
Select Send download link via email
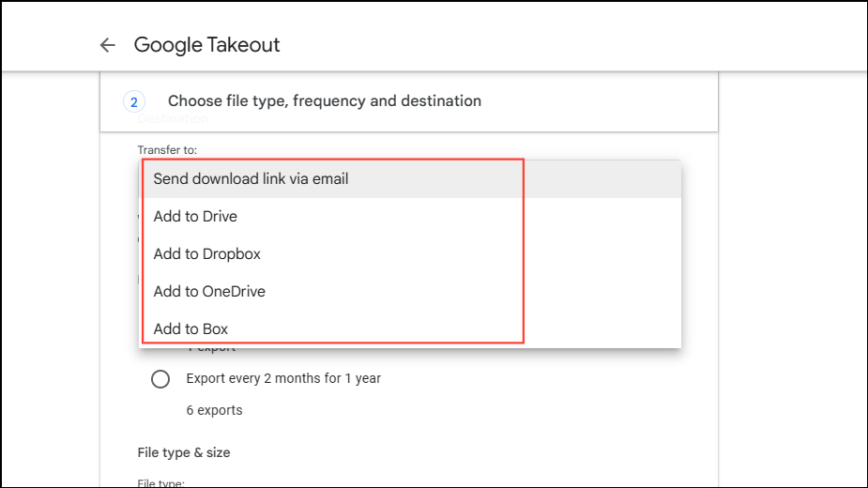pyautogui.click(x=410, y=179)
